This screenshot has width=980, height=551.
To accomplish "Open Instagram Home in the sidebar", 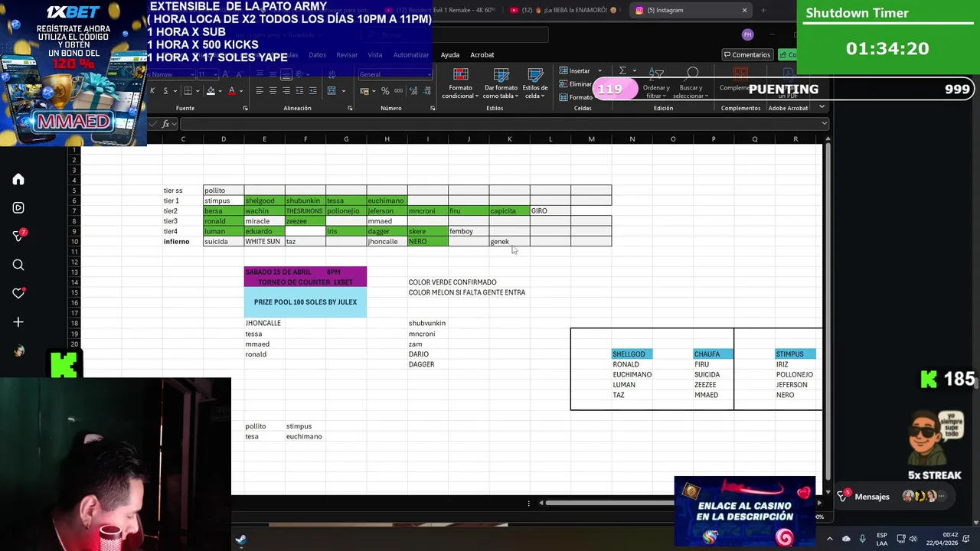I will (x=18, y=179).
